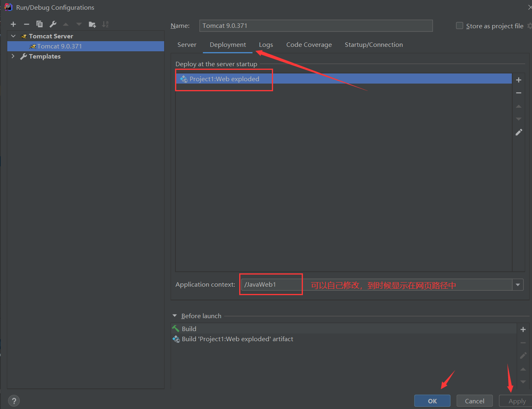The width and height of the screenshot is (532, 409).
Task: Open the Store as project file gear settings
Action: pyautogui.click(x=530, y=26)
